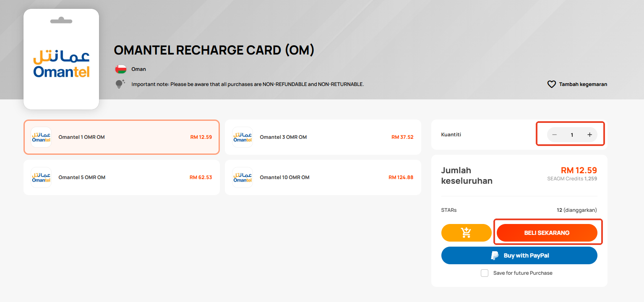Viewport: 644px width, 302px height.
Task: Increase quantity with the plus button
Action: point(589,135)
